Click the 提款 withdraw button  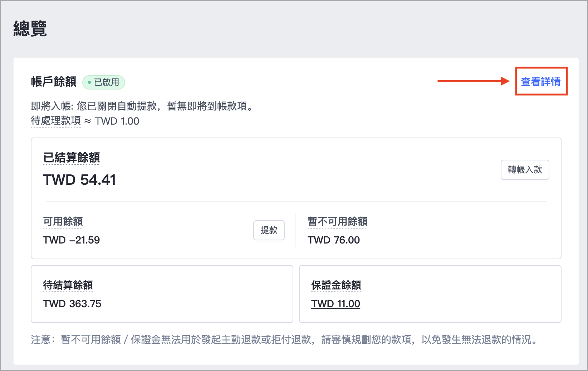269,230
